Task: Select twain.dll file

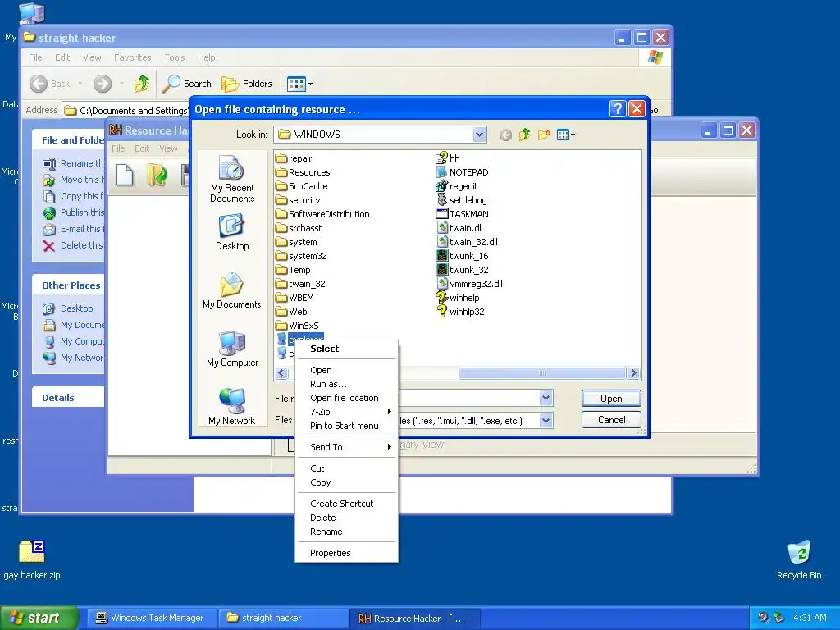Action: point(459,228)
